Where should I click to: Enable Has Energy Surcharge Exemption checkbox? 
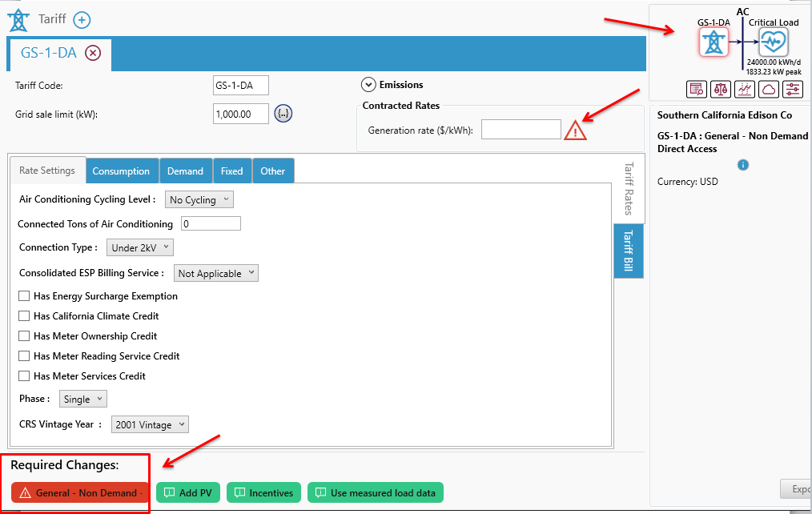coord(24,296)
